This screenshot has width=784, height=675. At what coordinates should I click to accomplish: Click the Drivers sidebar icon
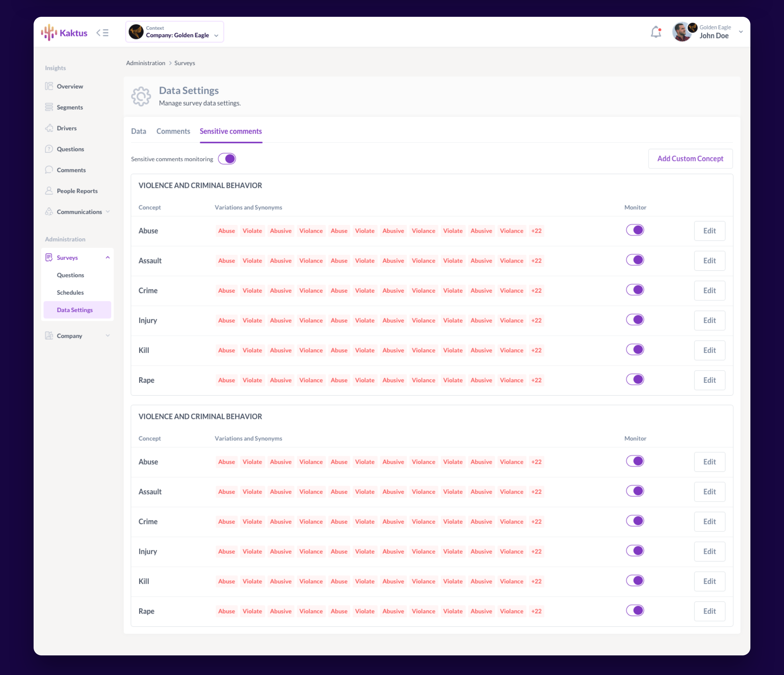[x=49, y=128]
